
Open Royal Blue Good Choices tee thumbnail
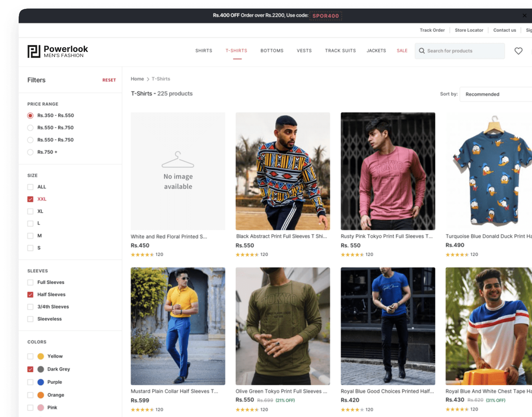click(x=388, y=326)
